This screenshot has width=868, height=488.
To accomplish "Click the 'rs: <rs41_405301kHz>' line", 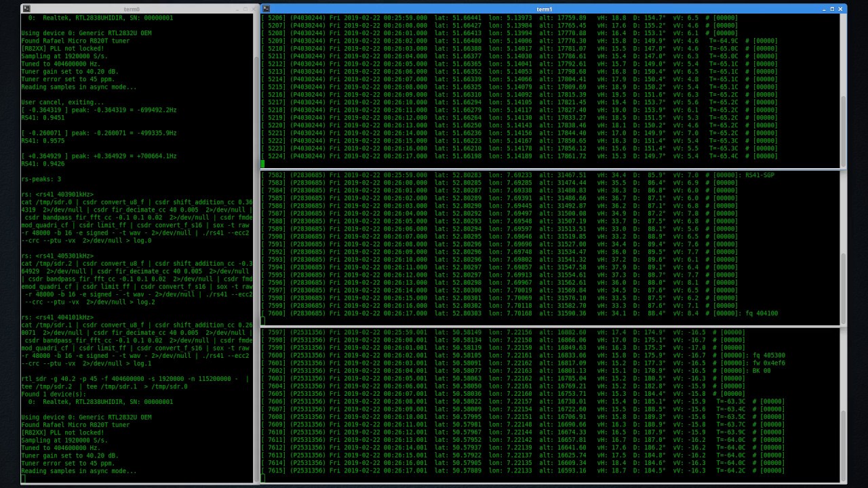I will point(57,256).
